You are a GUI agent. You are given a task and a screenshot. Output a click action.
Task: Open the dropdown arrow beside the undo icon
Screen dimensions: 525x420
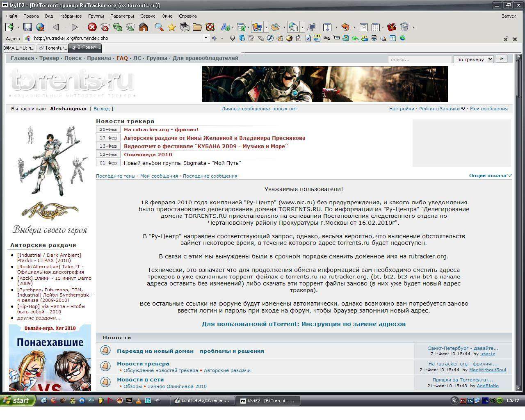[x=354, y=27]
